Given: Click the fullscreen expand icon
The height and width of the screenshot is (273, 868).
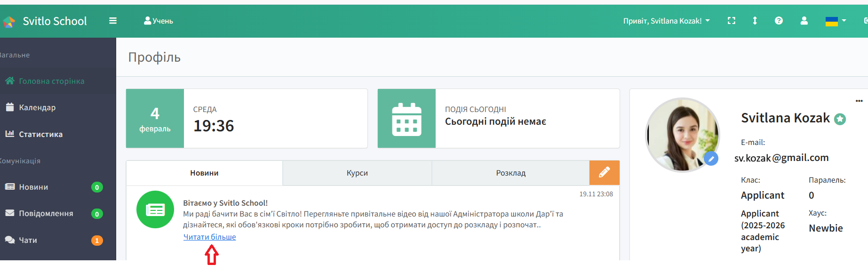Looking at the screenshot, I should [731, 21].
